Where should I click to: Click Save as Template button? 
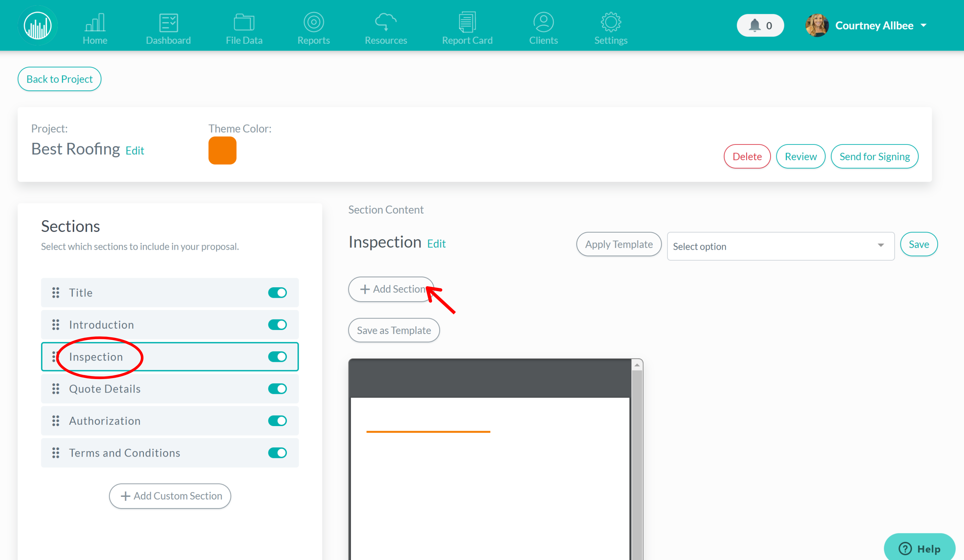393,330
